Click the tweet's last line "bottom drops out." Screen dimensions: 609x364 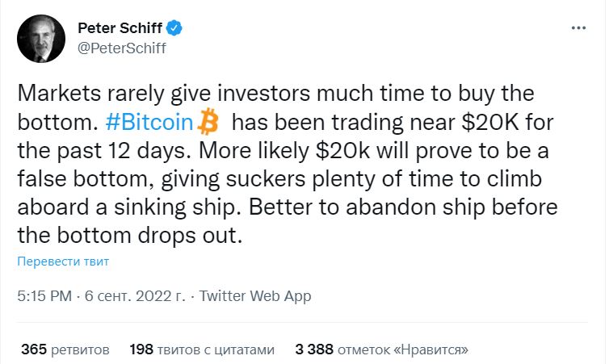click(x=149, y=236)
